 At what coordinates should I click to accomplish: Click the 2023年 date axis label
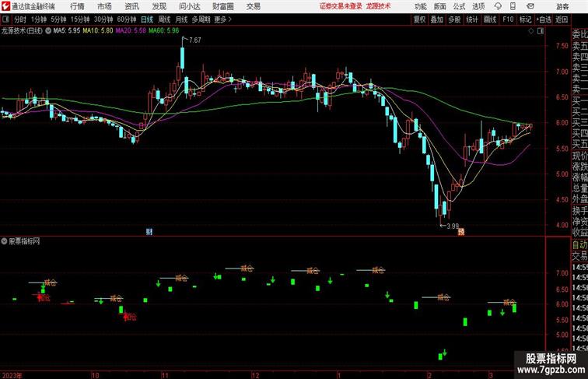tap(12, 376)
